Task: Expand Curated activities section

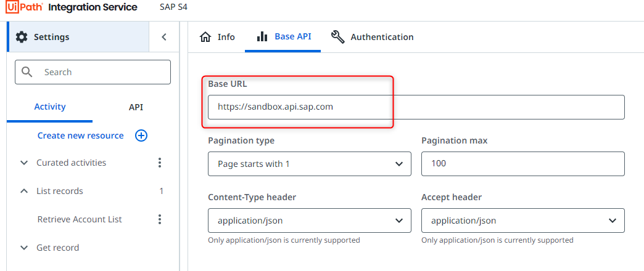Action: tap(24, 163)
